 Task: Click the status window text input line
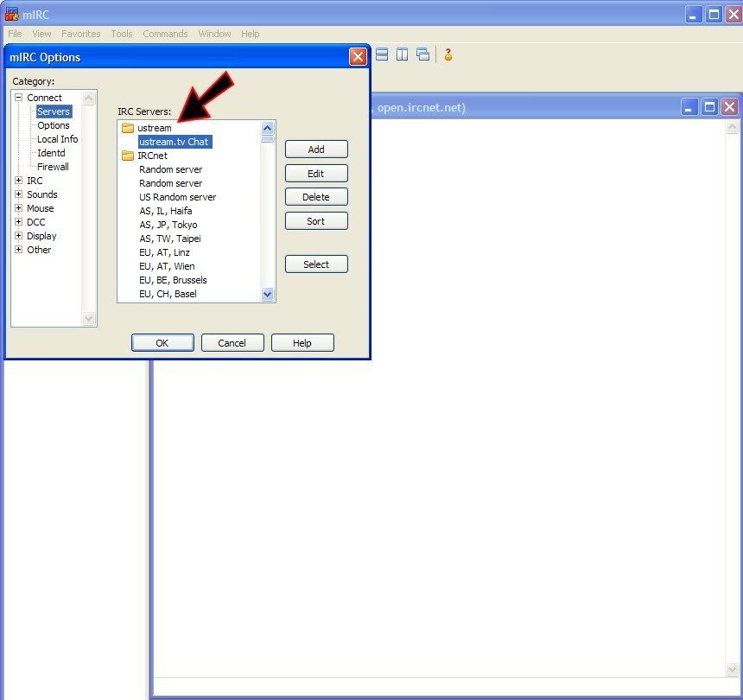[446, 688]
